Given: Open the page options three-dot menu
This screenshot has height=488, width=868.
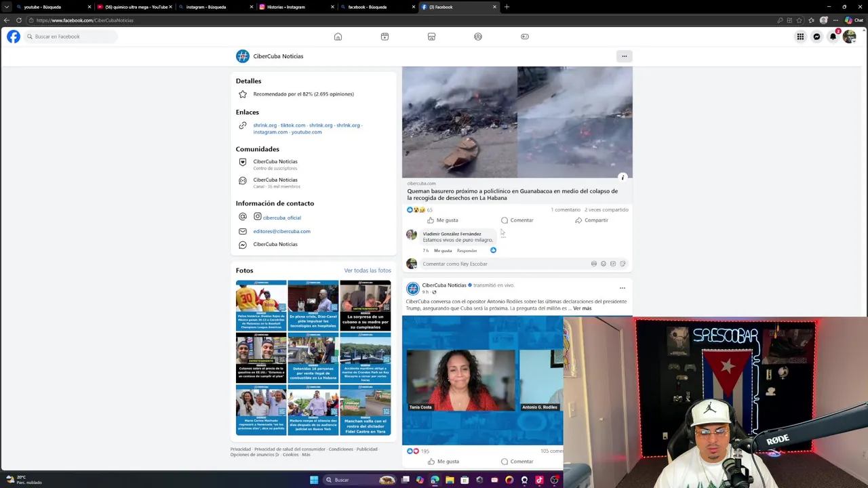Looking at the screenshot, I should click(x=624, y=56).
